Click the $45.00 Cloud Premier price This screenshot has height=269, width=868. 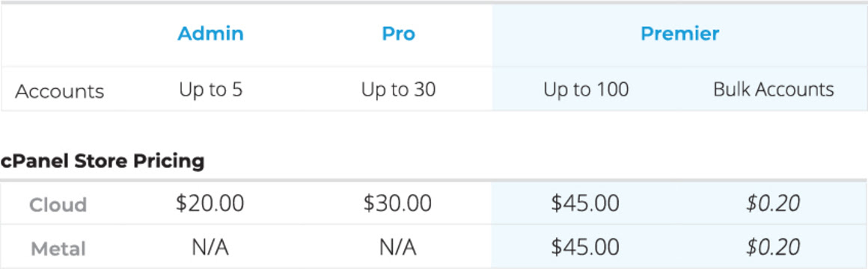coord(585,204)
